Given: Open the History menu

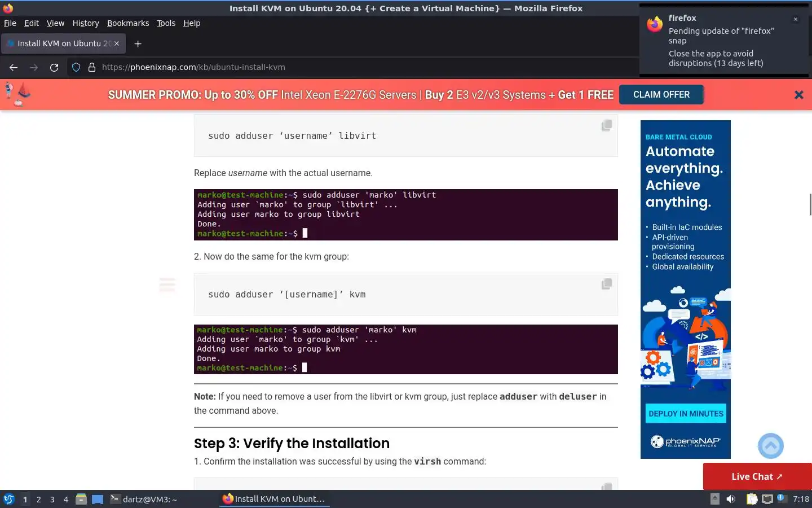Looking at the screenshot, I should coord(86,23).
